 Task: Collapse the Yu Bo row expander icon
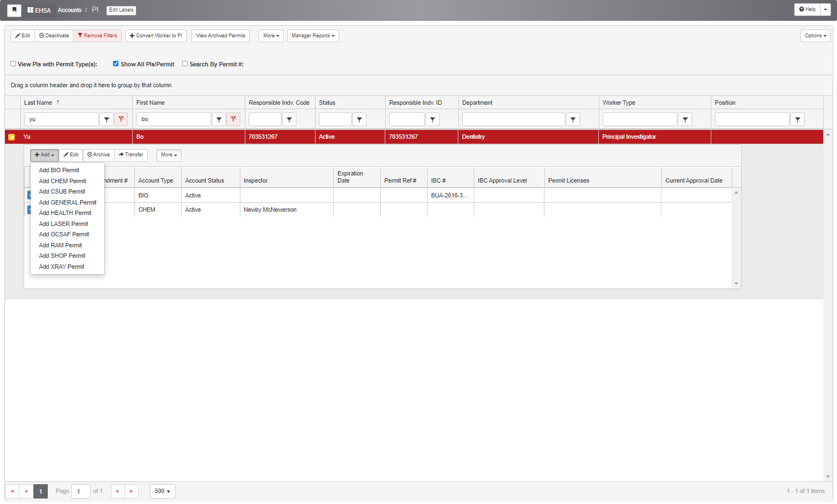point(12,137)
